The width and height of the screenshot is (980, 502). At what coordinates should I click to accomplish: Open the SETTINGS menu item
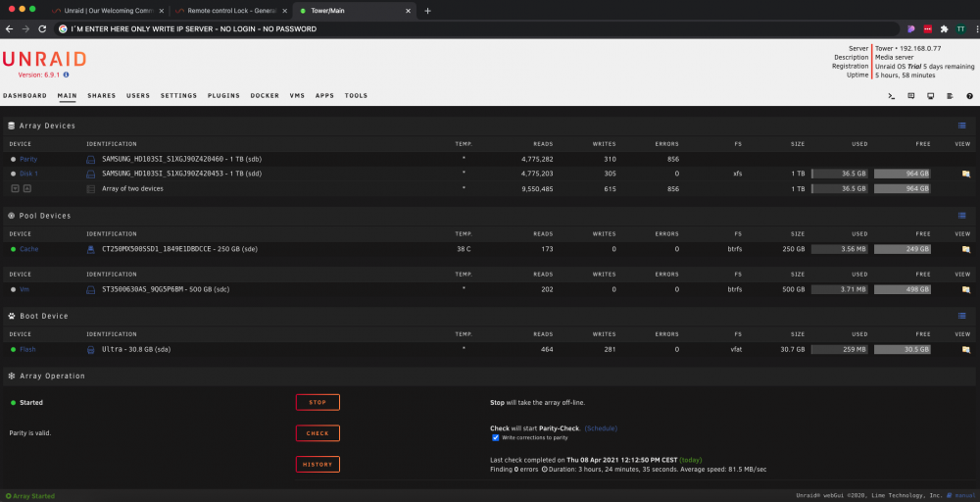[x=178, y=96]
